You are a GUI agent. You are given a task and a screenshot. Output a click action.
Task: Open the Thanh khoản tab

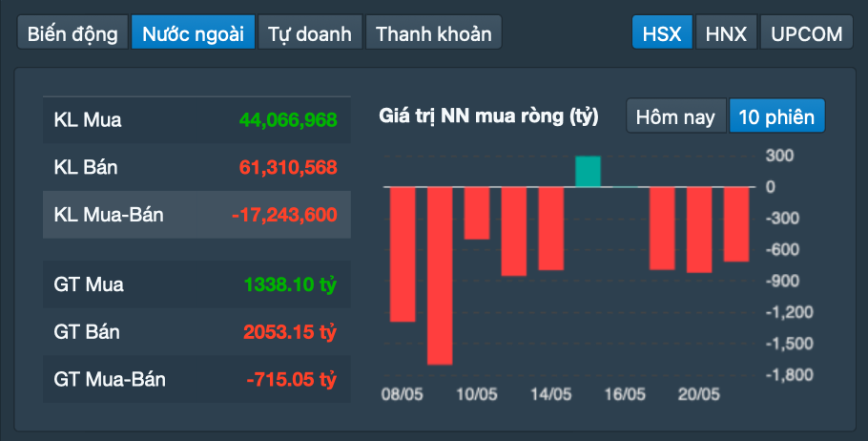(433, 33)
